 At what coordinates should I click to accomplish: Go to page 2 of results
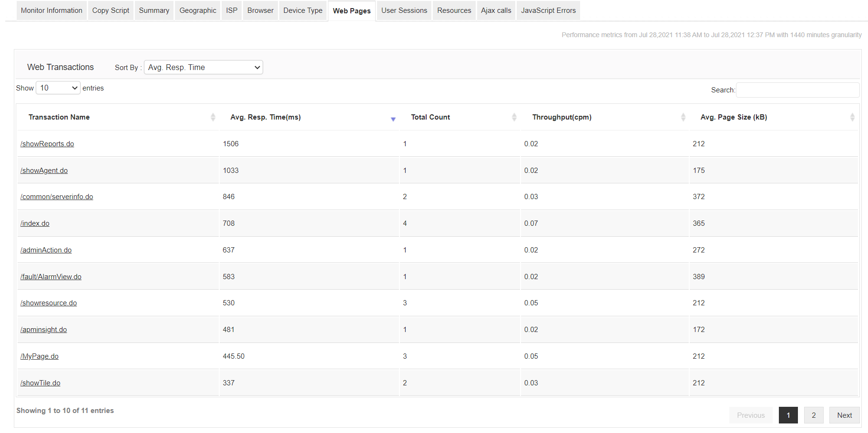click(x=814, y=415)
